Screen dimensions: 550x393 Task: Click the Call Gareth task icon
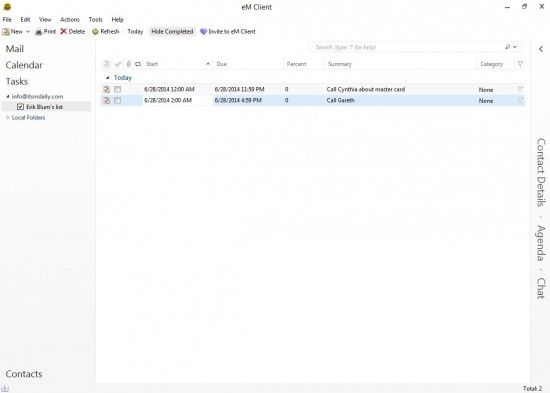107,101
